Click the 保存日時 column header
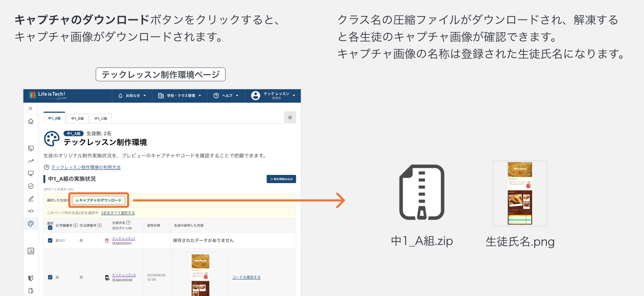644x296 pixels. pos(154,226)
